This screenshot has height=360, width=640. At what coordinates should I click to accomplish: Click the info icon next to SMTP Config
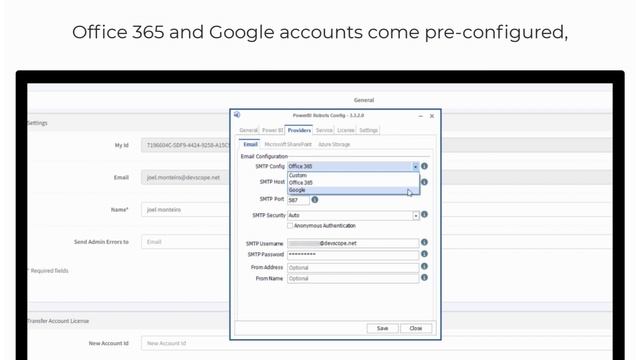tap(424, 166)
